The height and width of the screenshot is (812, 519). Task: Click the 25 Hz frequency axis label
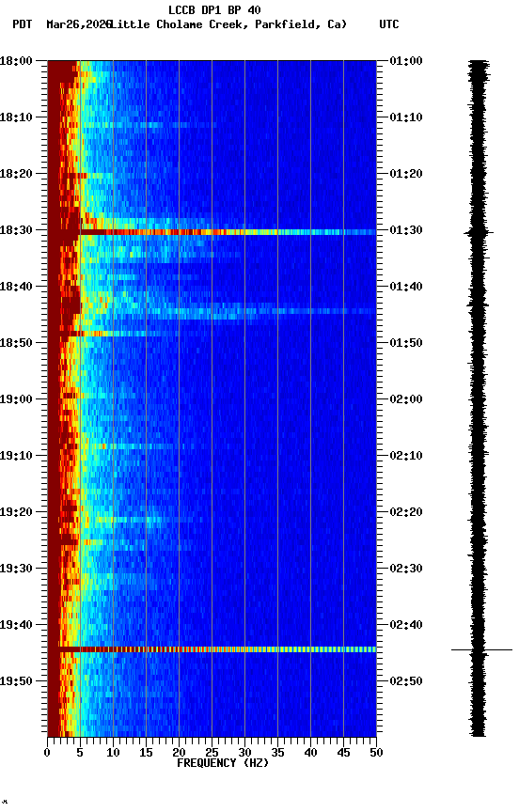[212, 753]
